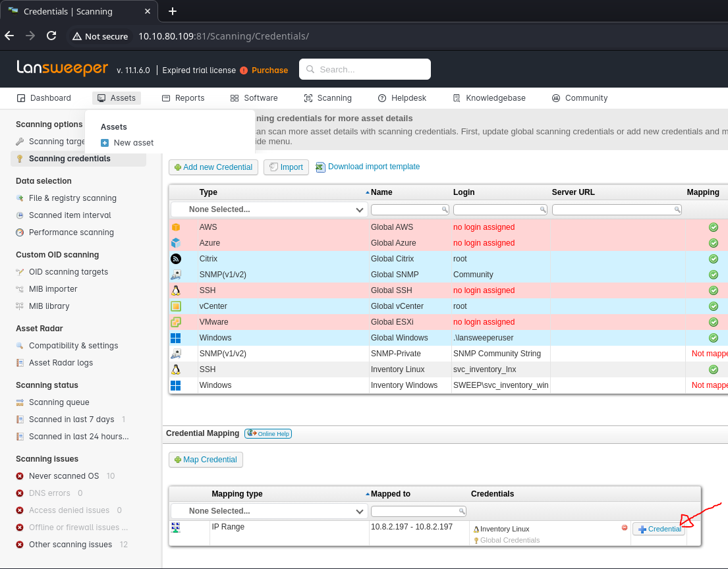The image size is (728, 569).
Task: Open Mapping type None Selected dropdown
Action: (269, 511)
